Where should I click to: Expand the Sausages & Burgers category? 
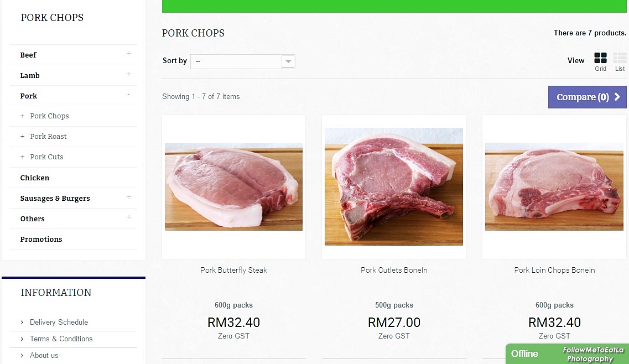coord(128,197)
